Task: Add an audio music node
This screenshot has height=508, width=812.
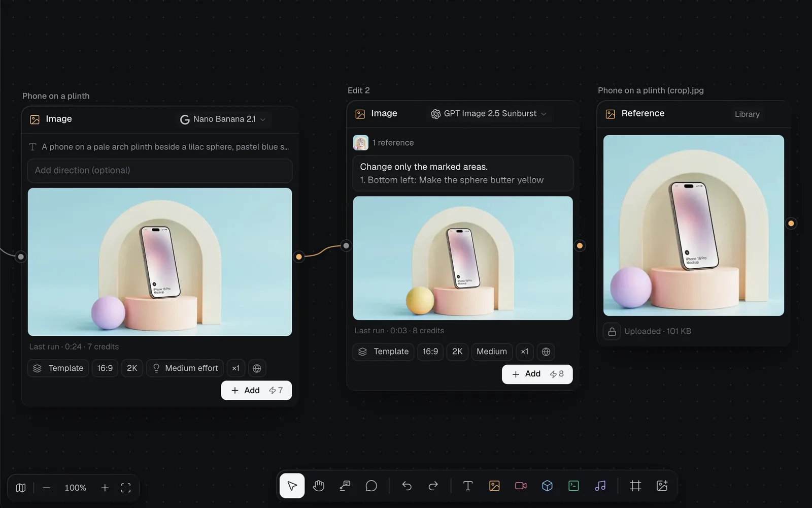Action: 600,486
